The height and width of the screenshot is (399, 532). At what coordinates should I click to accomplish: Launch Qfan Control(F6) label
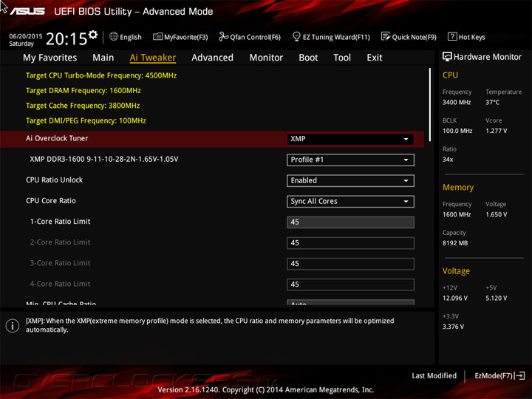pyautogui.click(x=255, y=37)
